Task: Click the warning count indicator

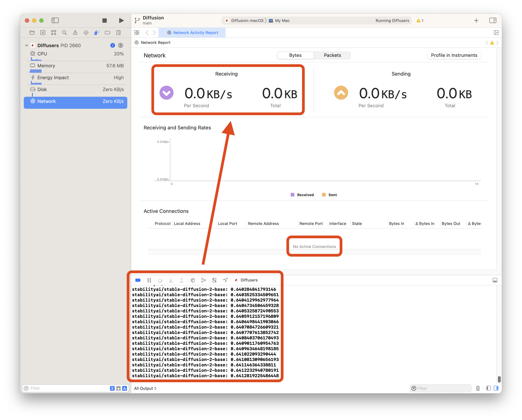Action: pyautogui.click(x=420, y=21)
